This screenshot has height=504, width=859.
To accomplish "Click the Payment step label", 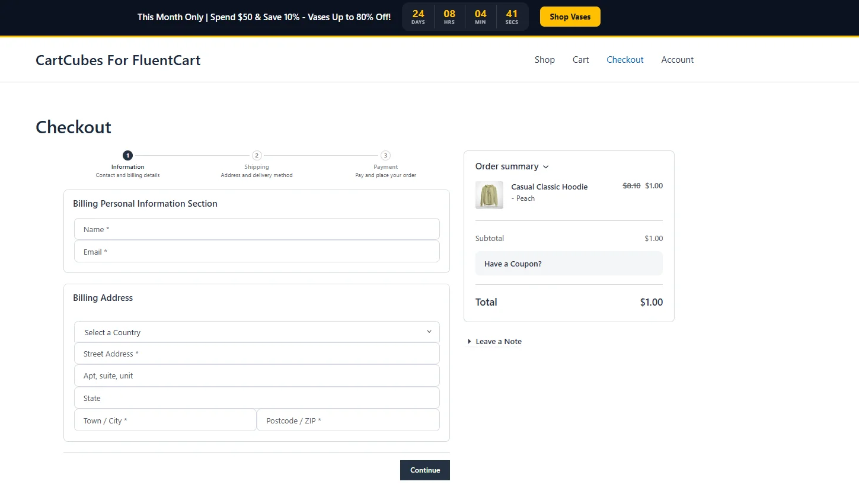I will click(x=385, y=167).
